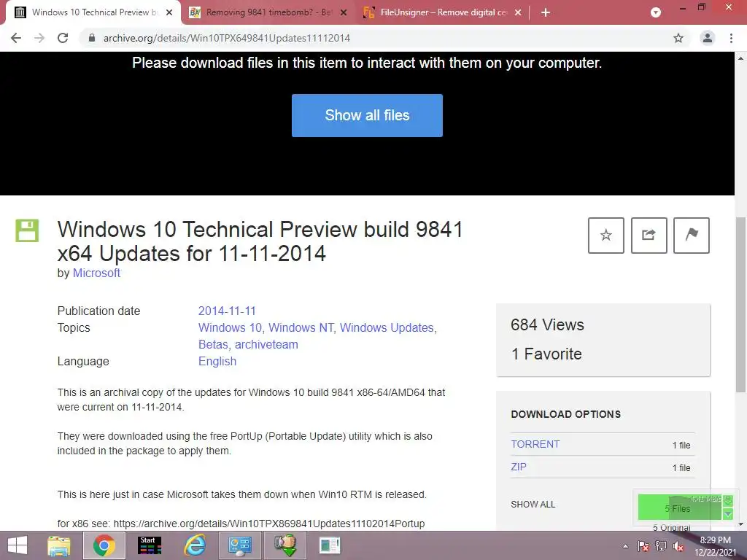747x560 pixels.
Task: Open the English language link
Action: [217, 362]
